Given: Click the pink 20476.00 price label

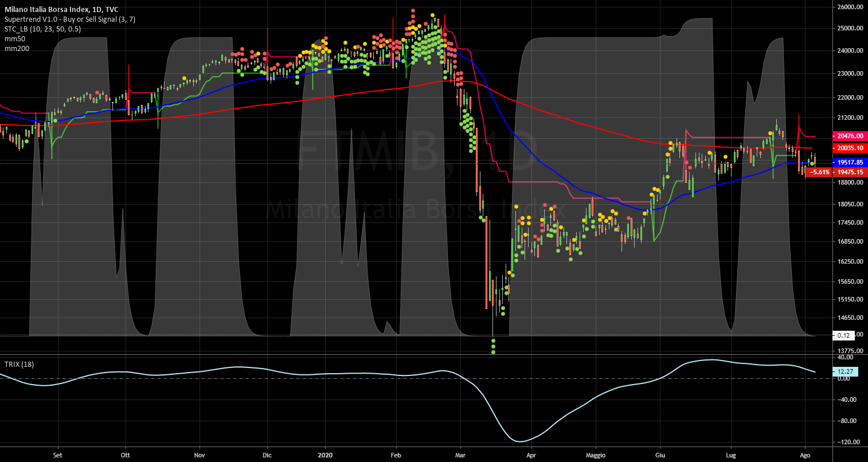Looking at the screenshot, I should (850, 136).
